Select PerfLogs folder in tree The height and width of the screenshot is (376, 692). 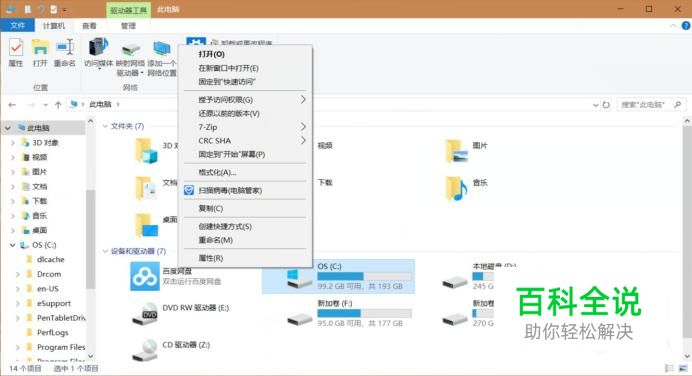pyautogui.click(x=53, y=332)
